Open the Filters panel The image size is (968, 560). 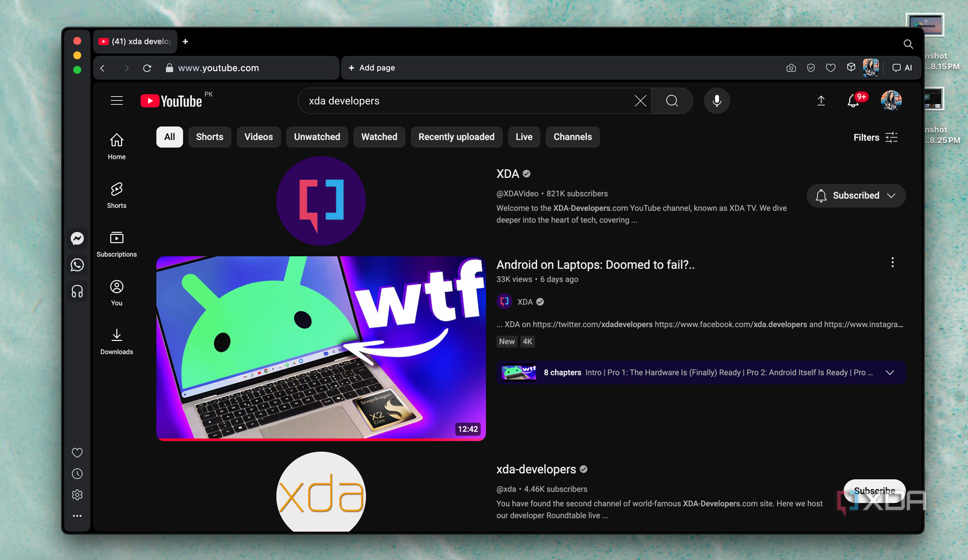(x=876, y=137)
